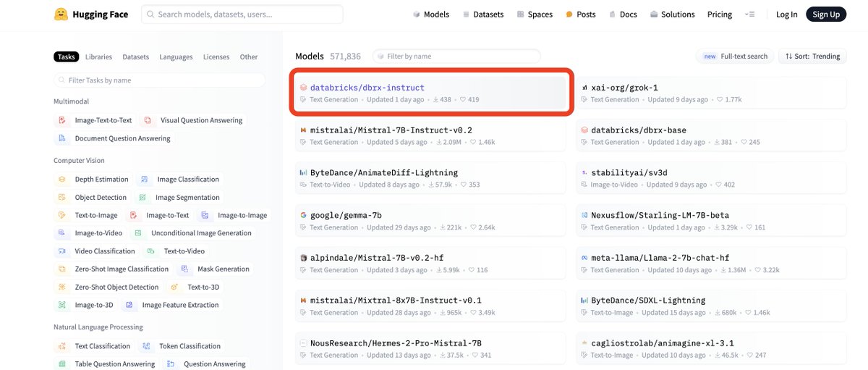Click the Hugging Face logo
Screen dimensions: 868x370
tap(91, 14)
